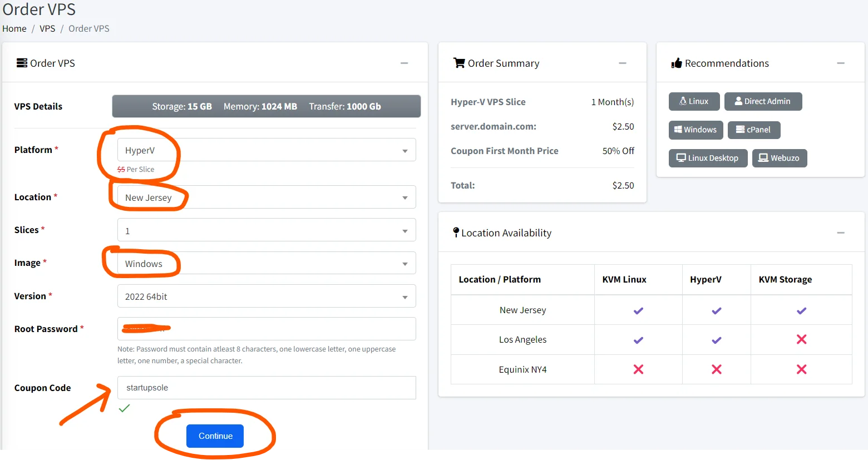Minimize the Recommendations panel
Viewport: 868px width, 460px height.
[x=841, y=63]
